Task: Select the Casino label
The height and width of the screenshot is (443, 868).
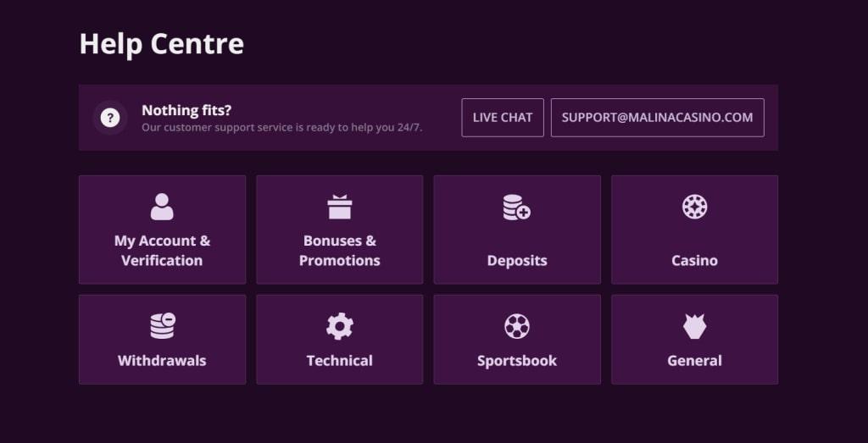Action: (694, 261)
